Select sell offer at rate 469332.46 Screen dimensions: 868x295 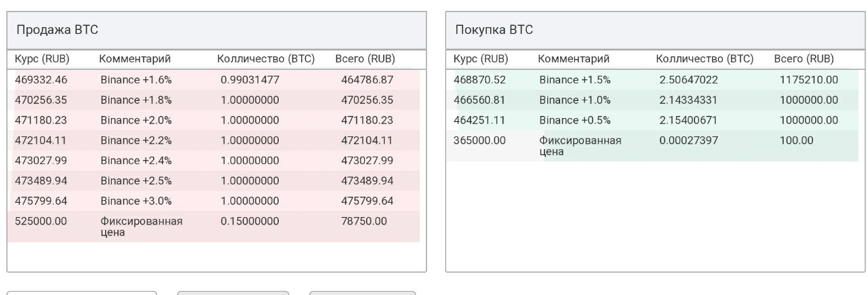[x=214, y=80]
